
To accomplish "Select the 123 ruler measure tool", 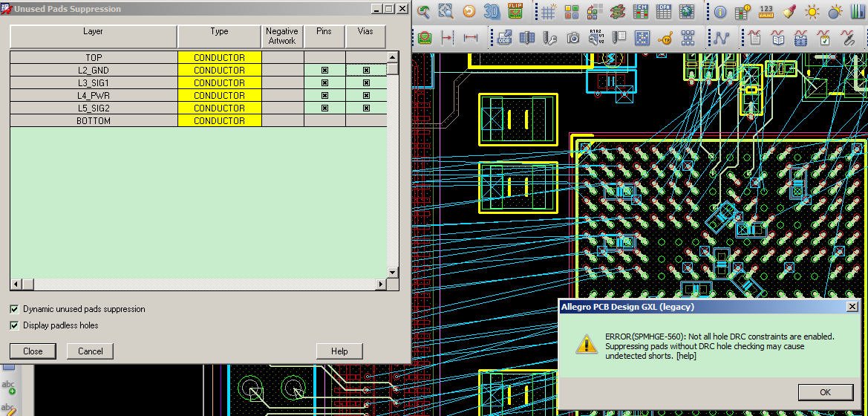I will [x=766, y=12].
